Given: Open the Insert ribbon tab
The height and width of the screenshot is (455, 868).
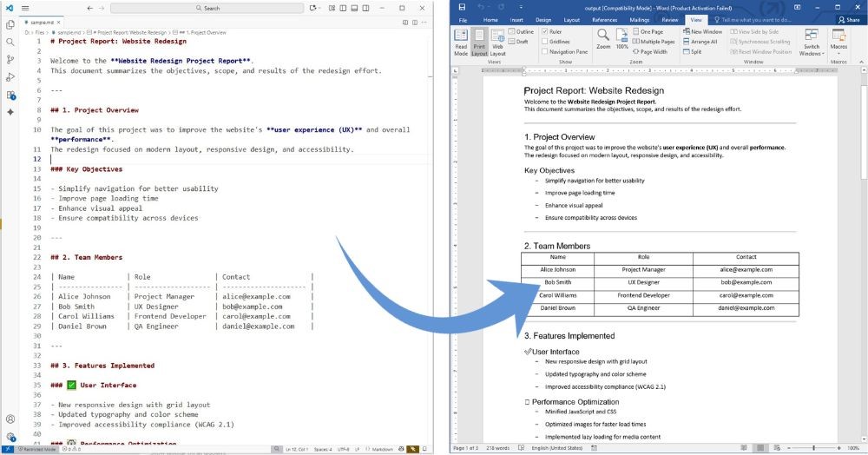Looking at the screenshot, I should click(x=516, y=19).
